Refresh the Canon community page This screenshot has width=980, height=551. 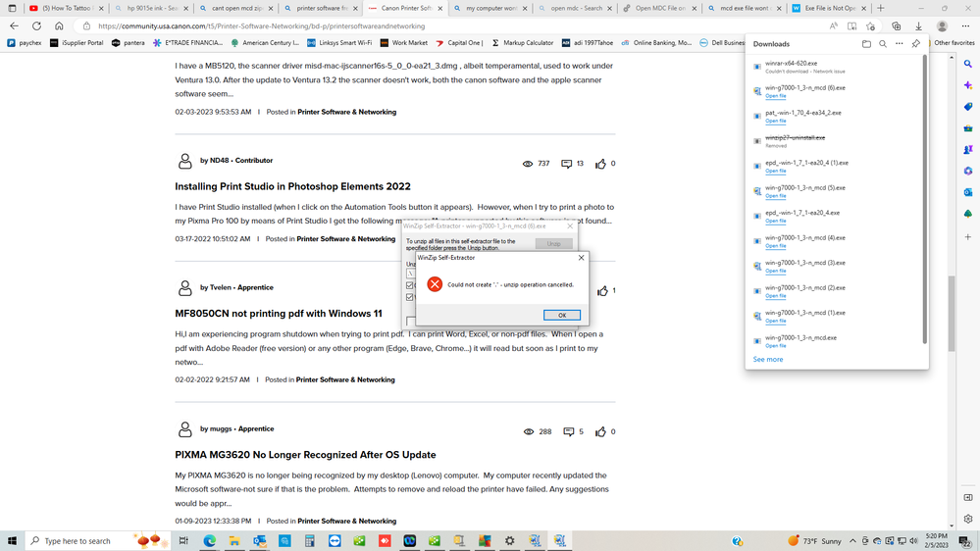(x=37, y=25)
